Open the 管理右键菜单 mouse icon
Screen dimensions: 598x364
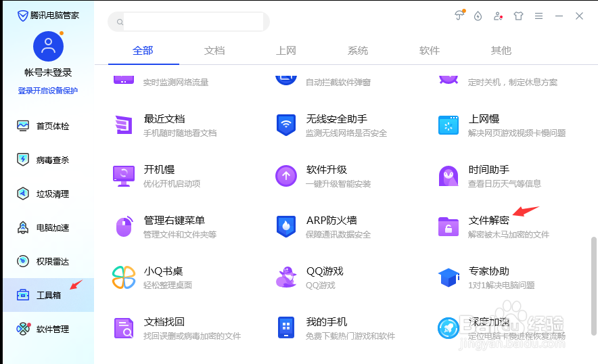(124, 226)
